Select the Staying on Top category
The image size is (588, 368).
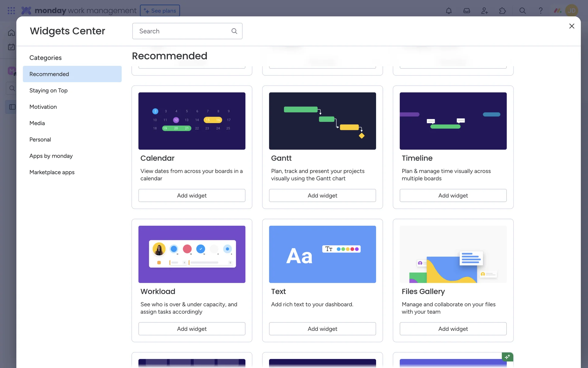(x=48, y=90)
